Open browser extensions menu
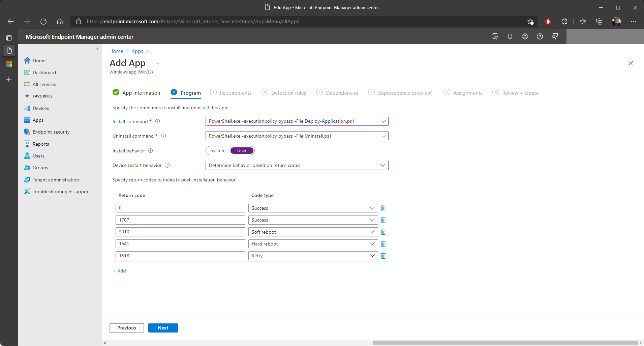This screenshot has width=644, height=346. 564,22
